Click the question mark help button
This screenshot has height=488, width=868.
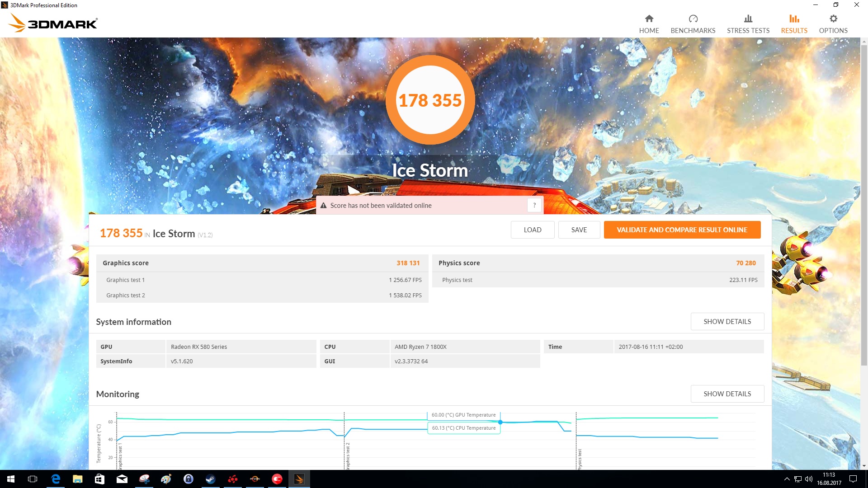(x=534, y=205)
